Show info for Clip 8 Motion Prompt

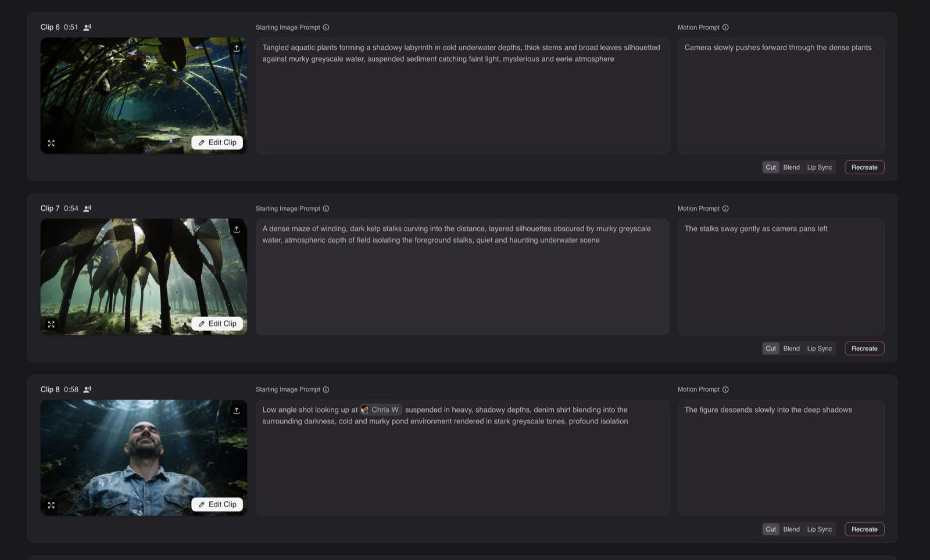tap(725, 389)
